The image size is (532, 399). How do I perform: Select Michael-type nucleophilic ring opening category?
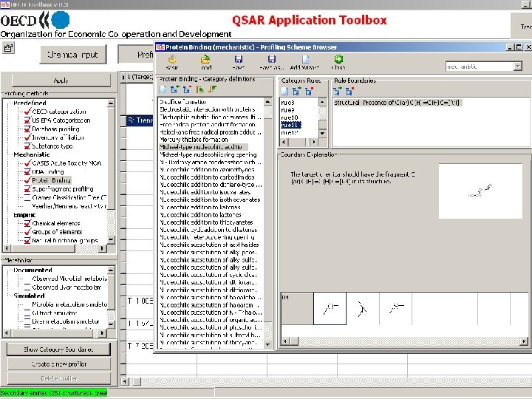pyautogui.click(x=208, y=154)
